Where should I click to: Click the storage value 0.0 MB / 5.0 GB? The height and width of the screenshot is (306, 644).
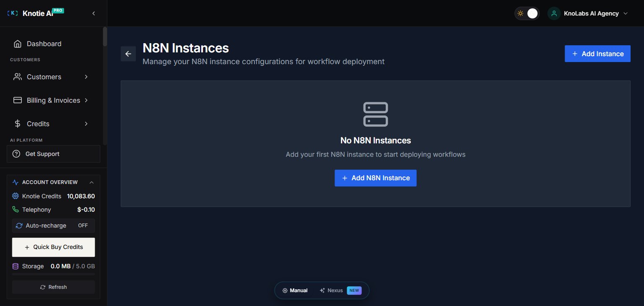click(x=73, y=266)
